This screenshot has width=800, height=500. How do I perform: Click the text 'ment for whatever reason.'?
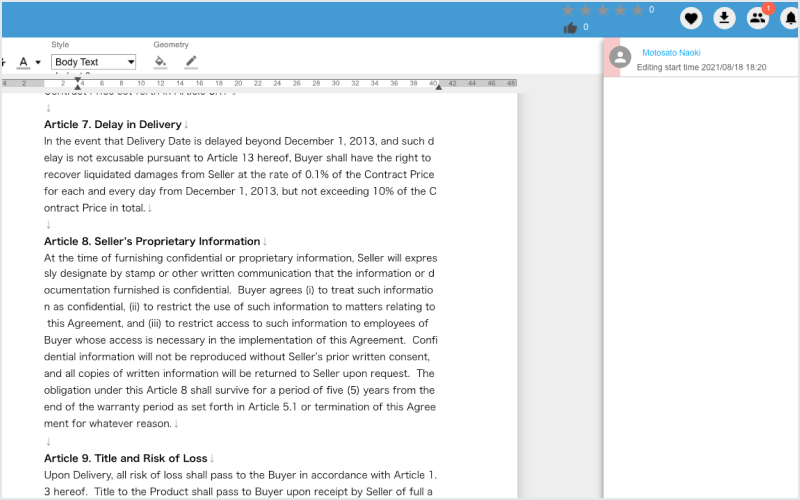tap(108, 423)
